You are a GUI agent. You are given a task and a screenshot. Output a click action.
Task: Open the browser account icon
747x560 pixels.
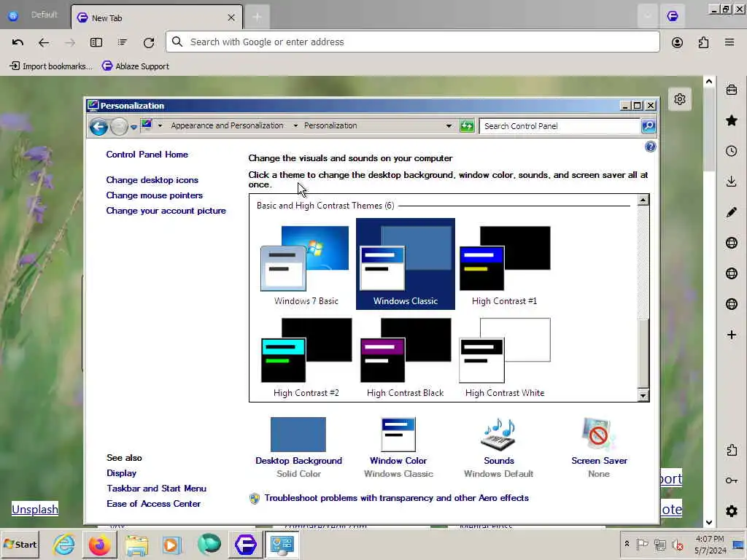pos(677,42)
